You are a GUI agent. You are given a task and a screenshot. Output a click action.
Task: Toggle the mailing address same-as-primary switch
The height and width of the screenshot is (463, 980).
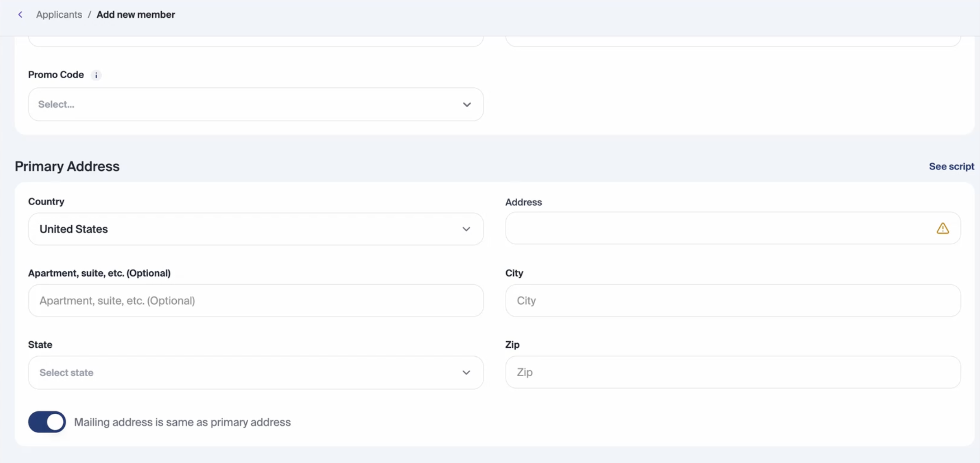tap(47, 422)
